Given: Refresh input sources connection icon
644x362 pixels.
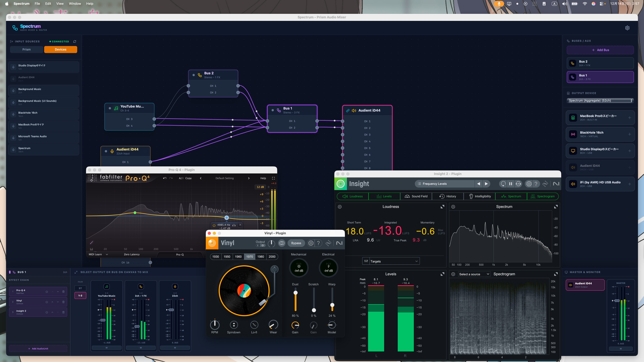Looking at the screenshot, I should [x=75, y=41].
